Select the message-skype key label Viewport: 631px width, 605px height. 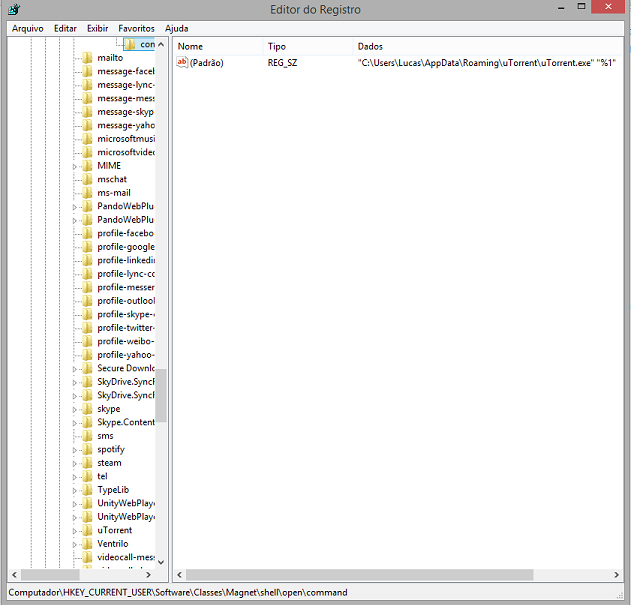coord(126,112)
